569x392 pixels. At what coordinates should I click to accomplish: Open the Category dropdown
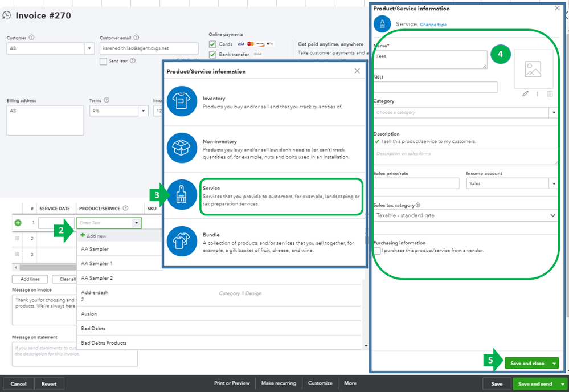(x=554, y=112)
